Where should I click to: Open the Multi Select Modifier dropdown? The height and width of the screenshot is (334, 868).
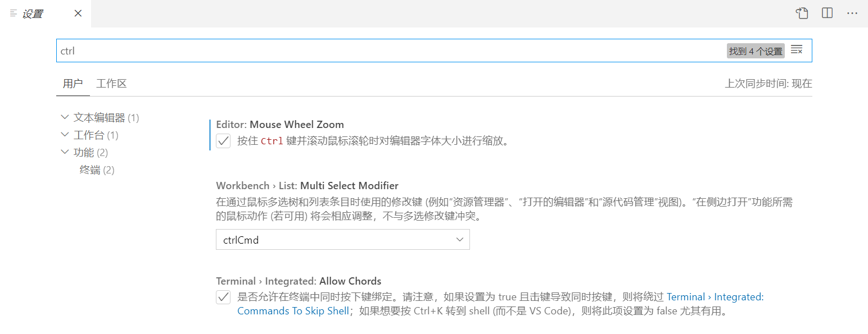pos(342,240)
